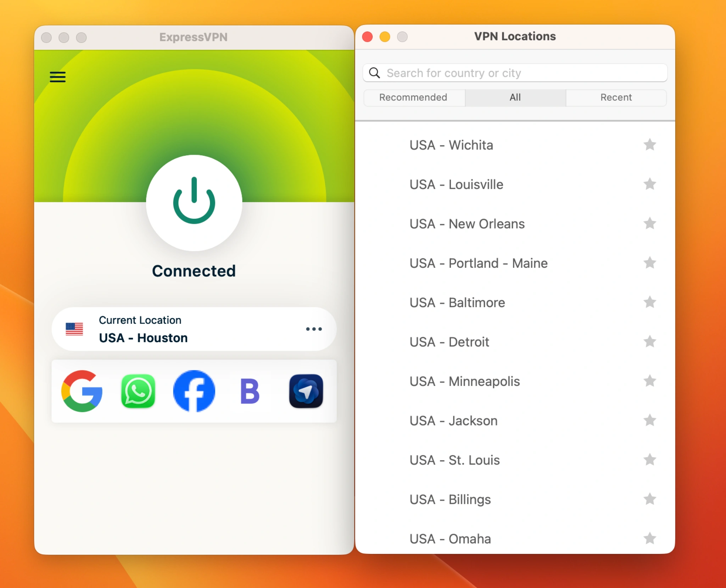726x588 pixels.
Task: Connect to USA - New Orleans
Action: point(467,224)
